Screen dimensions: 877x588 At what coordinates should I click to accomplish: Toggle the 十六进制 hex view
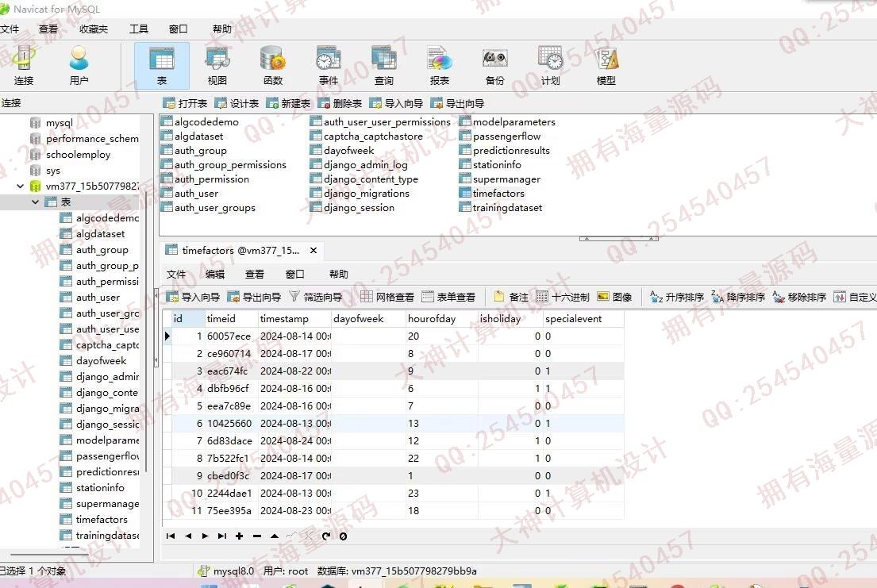coord(563,297)
